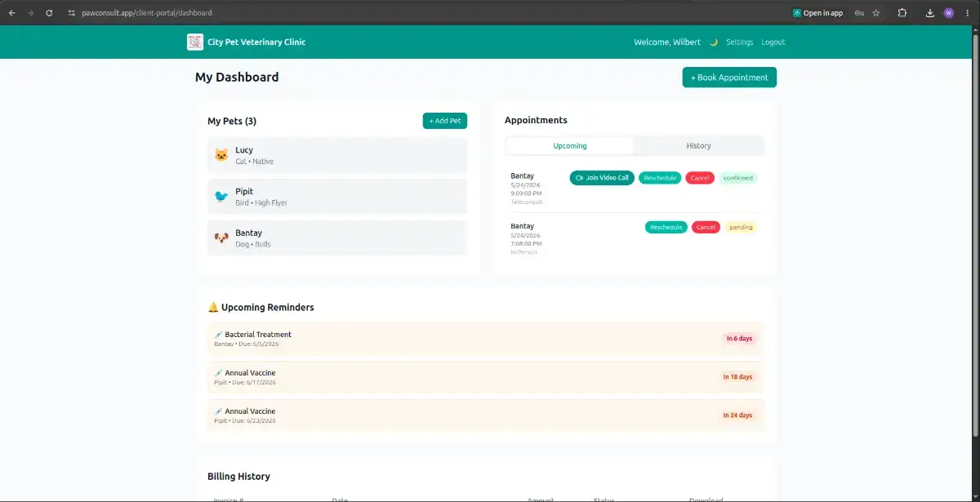Click Open in app button

coord(818,13)
